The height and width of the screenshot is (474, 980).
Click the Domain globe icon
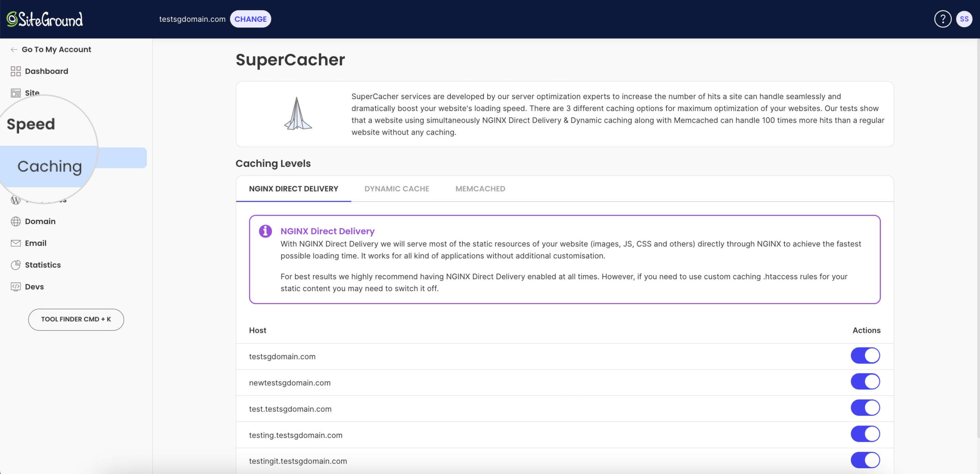(x=16, y=222)
